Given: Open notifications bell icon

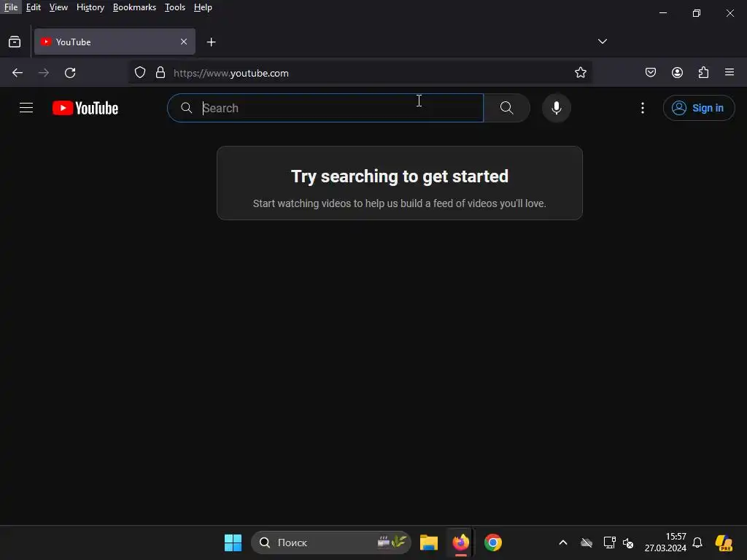Looking at the screenshot, I should click(697, 542).
